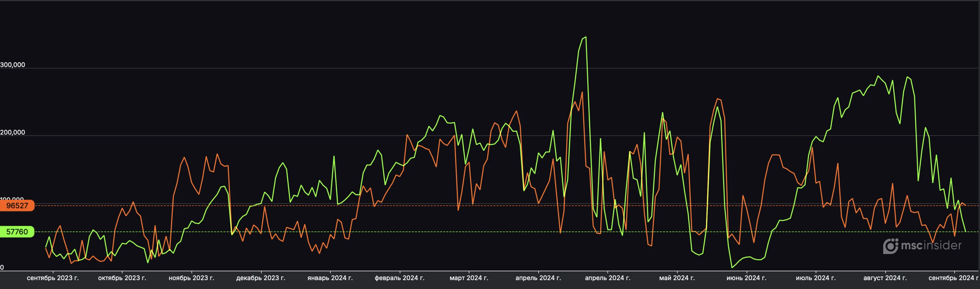
Task: Click the сентябрь 2023 г. axis label
Action: [x=53, y=278]
